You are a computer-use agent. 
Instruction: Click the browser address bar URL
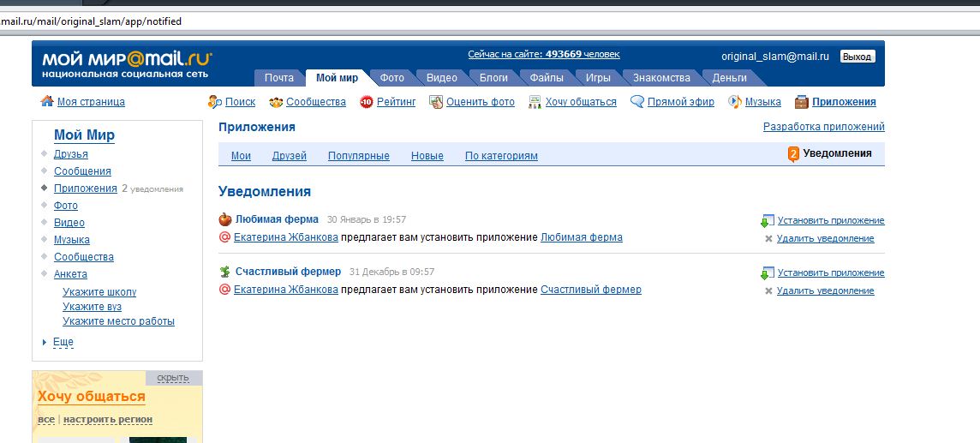pos(91,21)
